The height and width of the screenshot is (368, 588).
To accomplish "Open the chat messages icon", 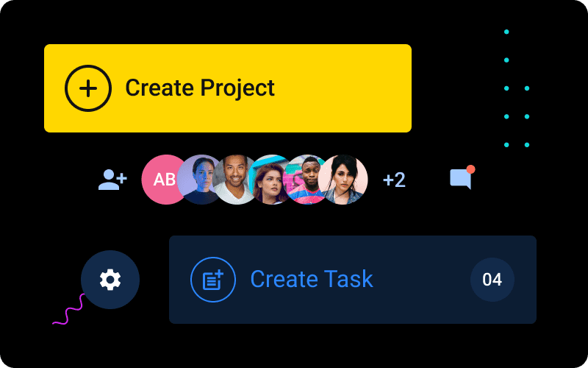I will point(460,180).
